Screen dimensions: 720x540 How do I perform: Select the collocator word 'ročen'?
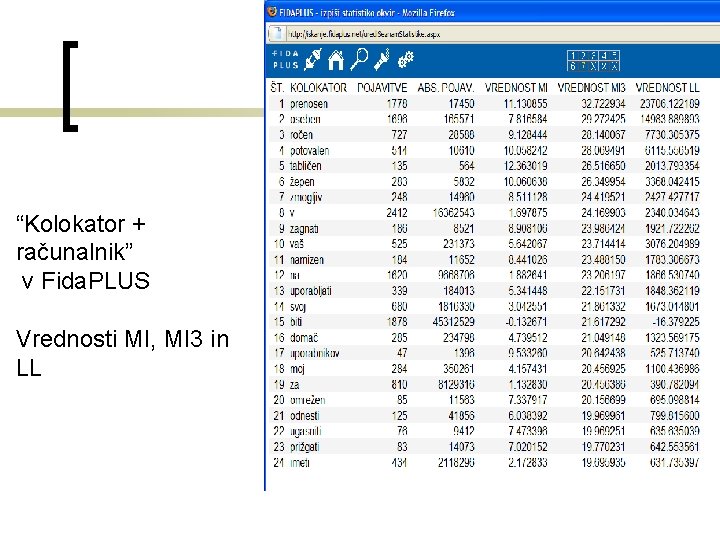click(301, 135)
